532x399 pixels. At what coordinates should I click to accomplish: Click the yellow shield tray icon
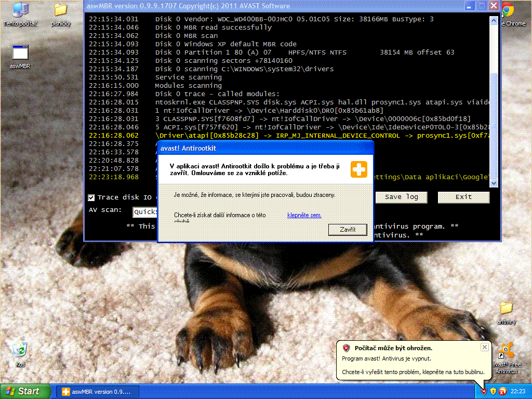(x=494, y=391)
